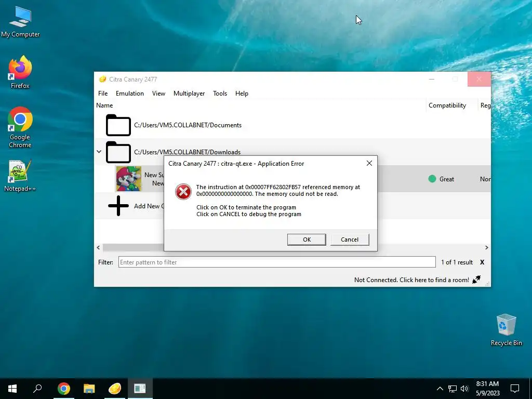532x399 pixels.
Task: Open File Explorer from taskbar
Action: coord(89,389)
